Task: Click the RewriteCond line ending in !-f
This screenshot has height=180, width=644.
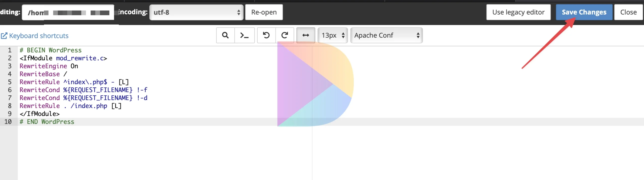Action: (x=84, y=90)
